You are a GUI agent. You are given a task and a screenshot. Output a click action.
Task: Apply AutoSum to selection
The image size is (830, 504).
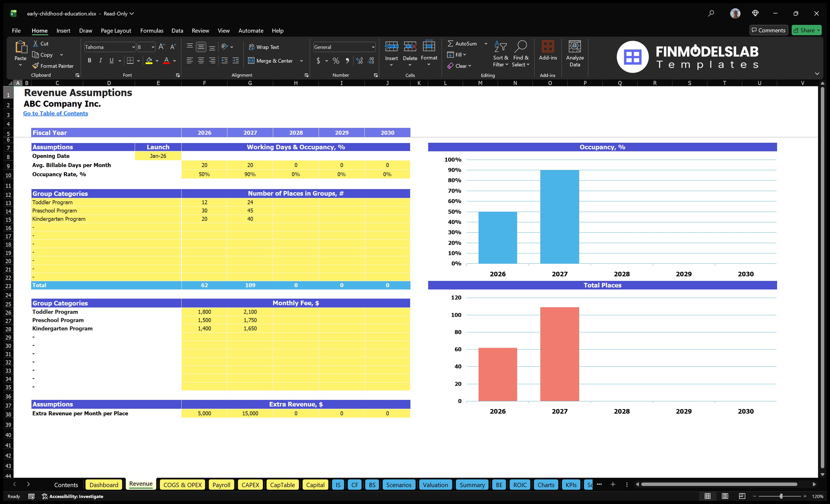coord(464,43)
